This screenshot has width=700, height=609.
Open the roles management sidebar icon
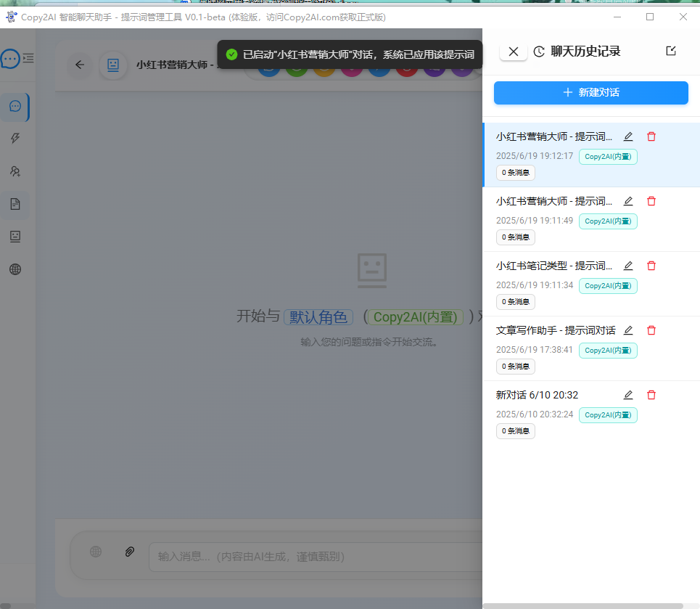click(x=15, y=171)
